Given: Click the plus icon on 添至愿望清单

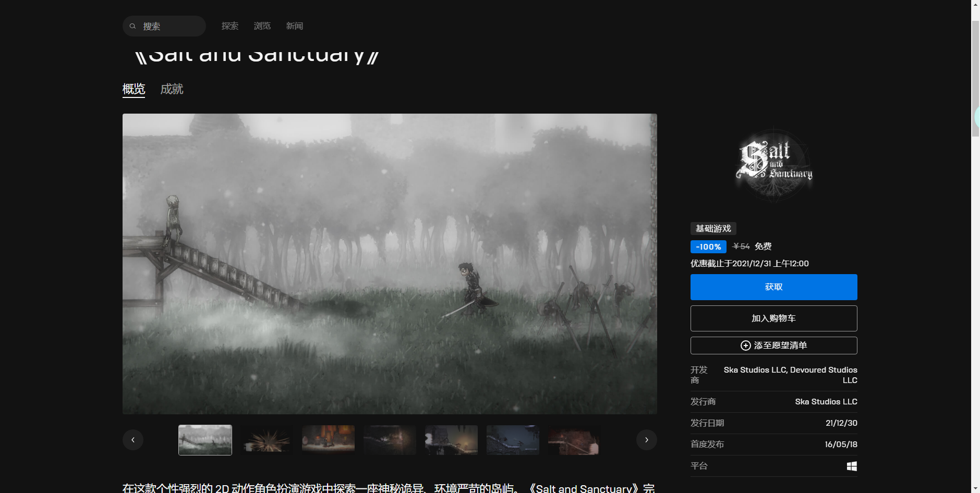Looking at the screenshot, I should tap(746, 345).
